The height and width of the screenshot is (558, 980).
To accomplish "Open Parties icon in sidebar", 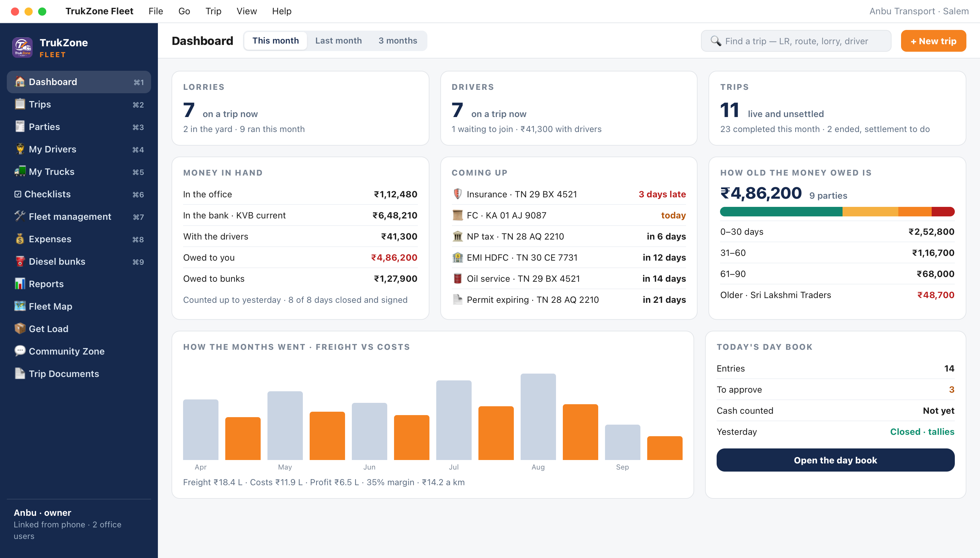I will pyautogui.click(x=19, y=127).
